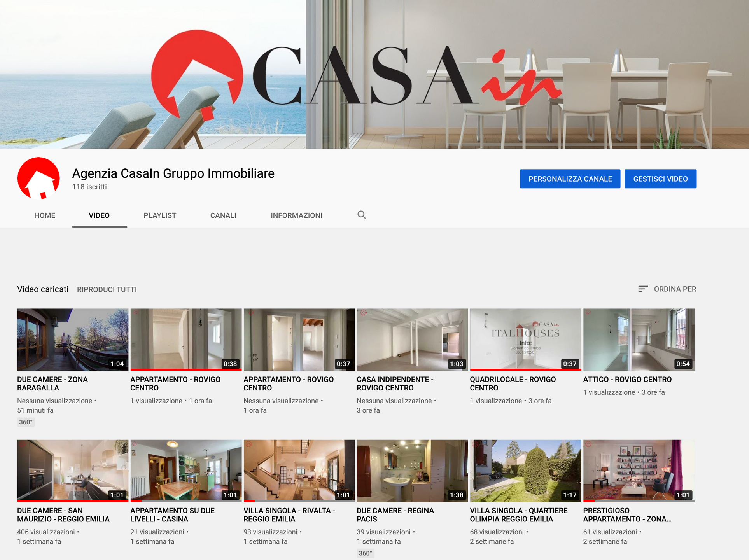The image size is (749, 560).
Task: Go to the CANALI tab
Action: pos(223,215)
